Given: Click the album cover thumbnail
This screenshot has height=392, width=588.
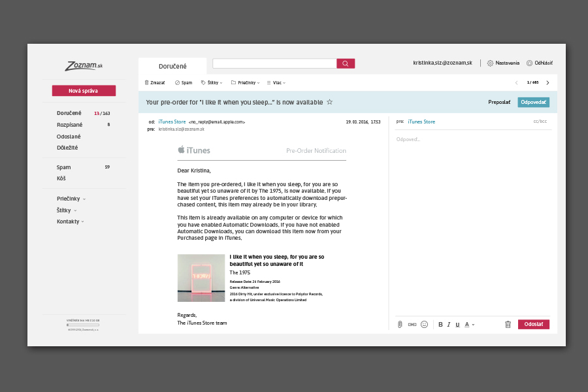Looking at the screenshot, I should coord(201,278).
